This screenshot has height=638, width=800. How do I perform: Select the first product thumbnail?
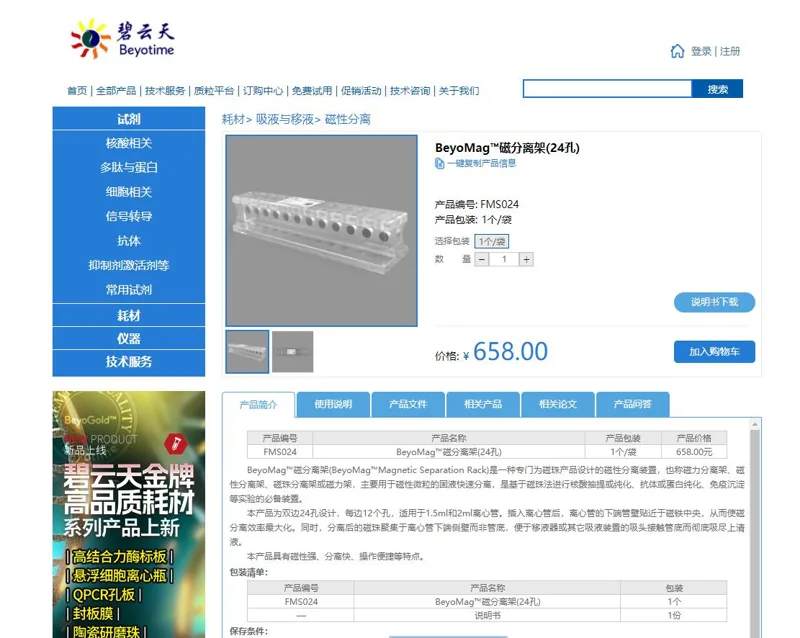pos(247,352)
